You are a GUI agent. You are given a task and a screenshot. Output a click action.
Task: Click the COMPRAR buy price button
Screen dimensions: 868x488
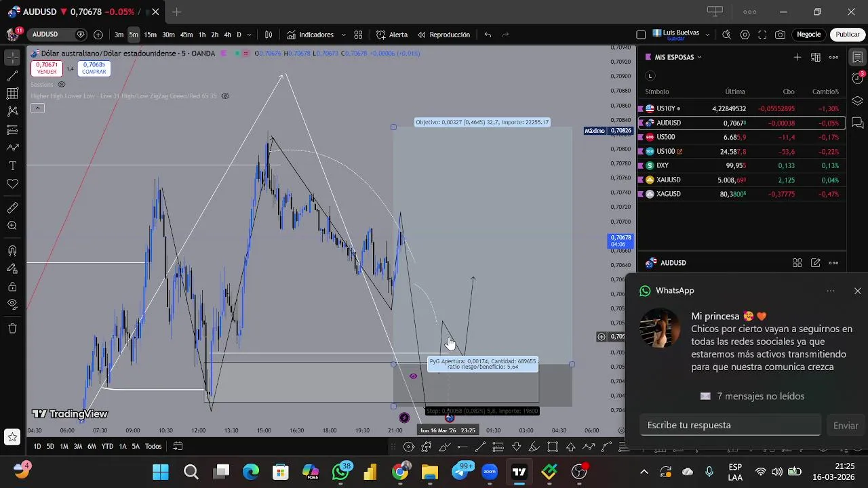pyautogui.click(x=94, y=68)
